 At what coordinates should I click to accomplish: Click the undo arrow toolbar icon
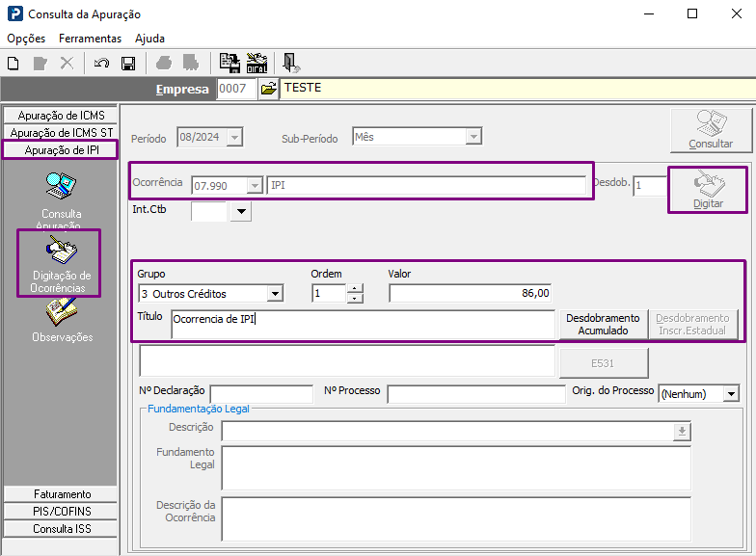[x=101, y=64]
